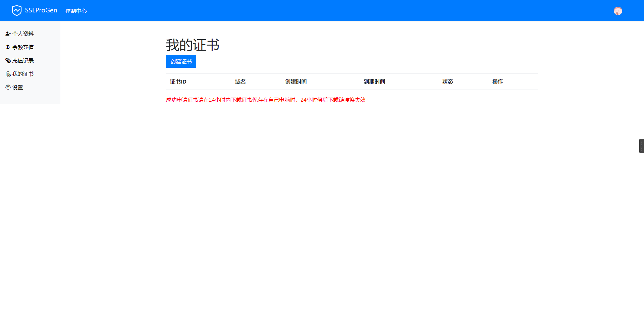The image size is (644, 313).
Task: Click the 到期时间 column header
Action: coord(375,82)
